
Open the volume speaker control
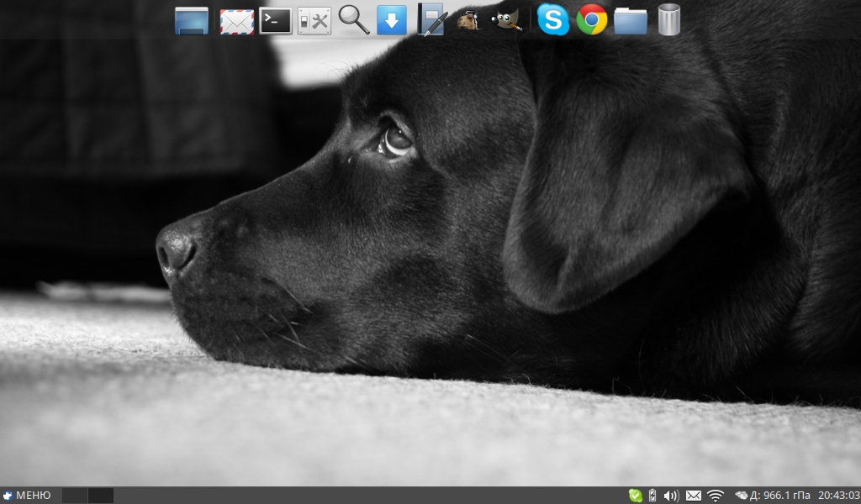point(671,496)
